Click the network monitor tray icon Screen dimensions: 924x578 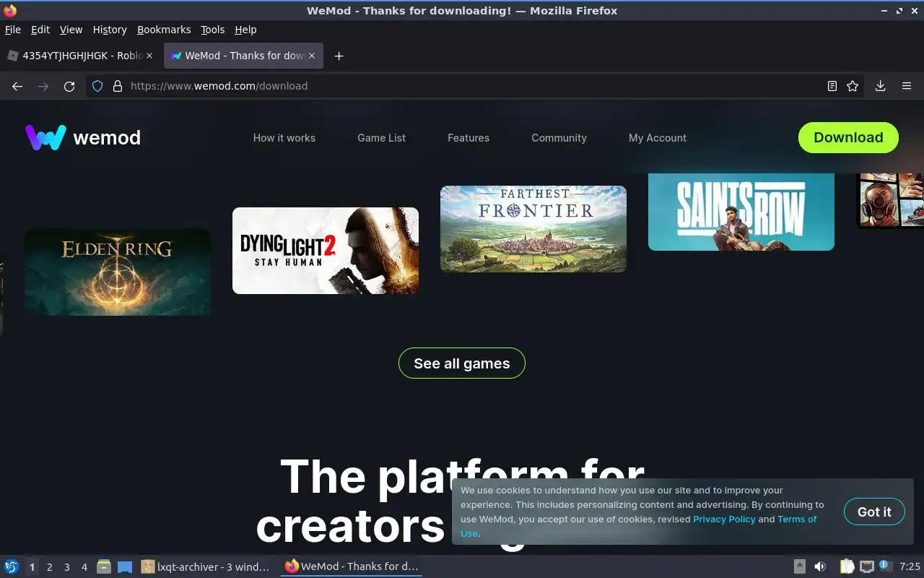pyautogui.click(x=867, y=566)
